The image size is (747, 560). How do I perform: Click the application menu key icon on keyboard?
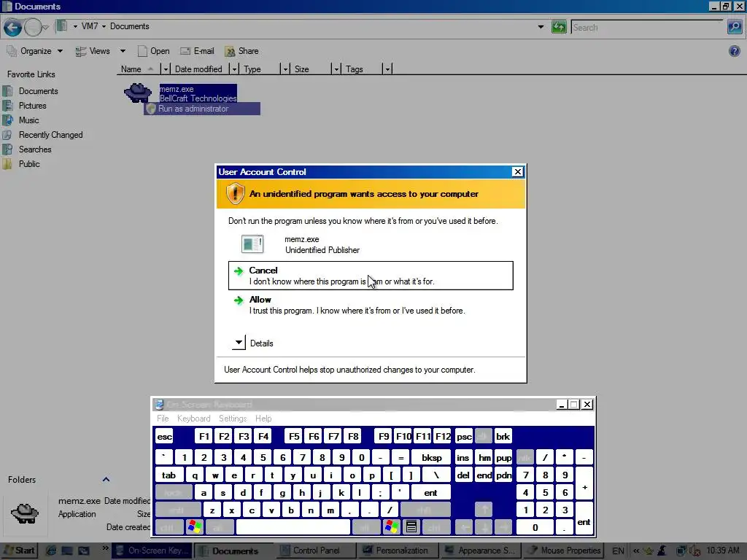coord(411,526)
